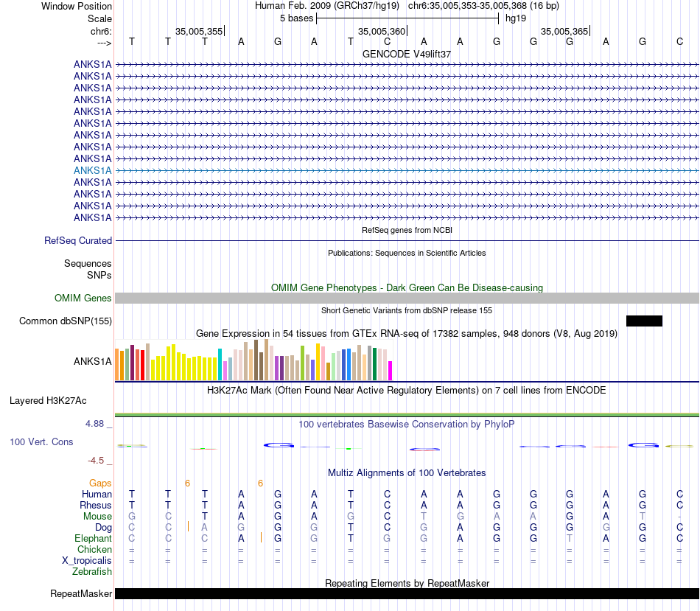This screenshot has height=611, width=700.
Task: Click the 'Human Feb. 2009 (GRCh37/hg19)' assembly text
Action: (x=326, y=6)
